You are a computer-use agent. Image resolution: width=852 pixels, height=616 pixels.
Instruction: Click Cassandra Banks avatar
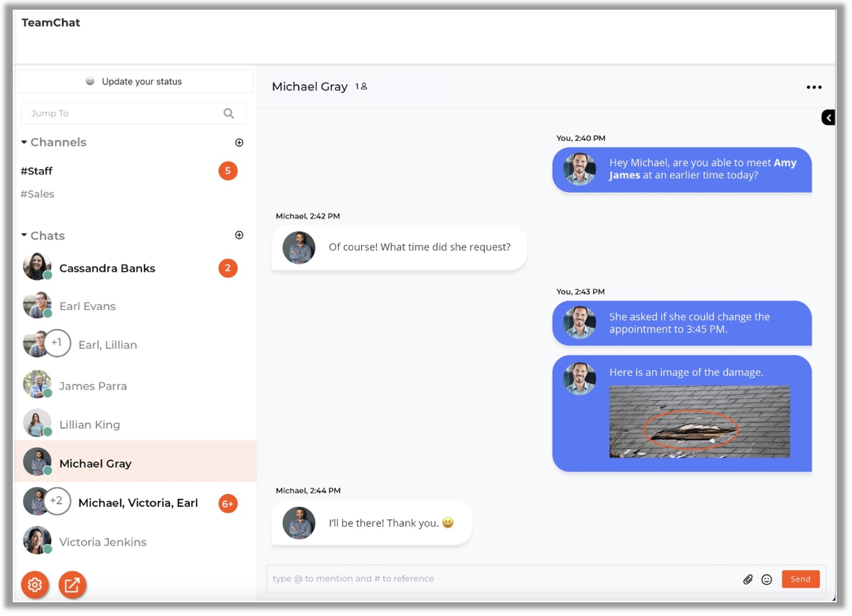(x=37, y=267)
